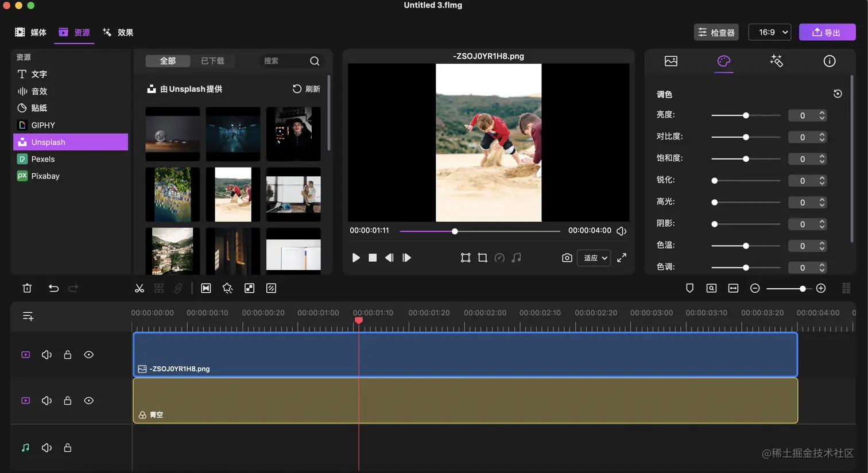The width and height of the screenshot is (868, 473).
Task: Click the 导出 export button
Action: (x=827, y=32)
